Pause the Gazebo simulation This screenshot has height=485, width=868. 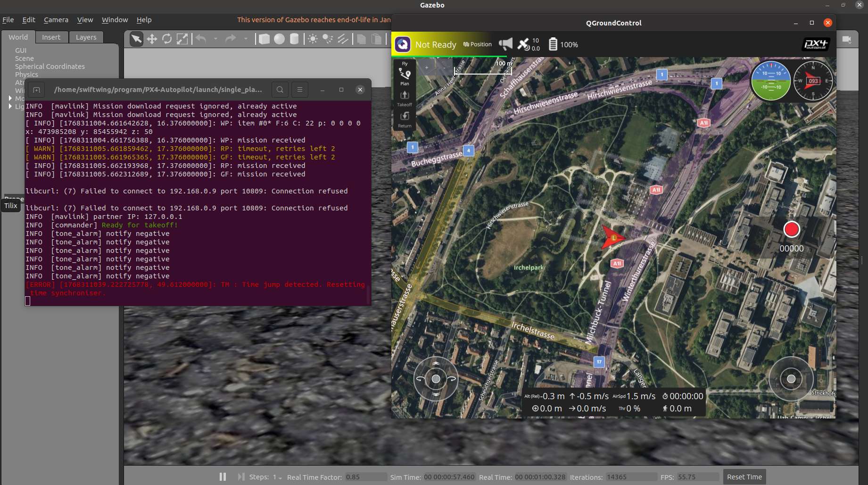click(x=223, y=477)
